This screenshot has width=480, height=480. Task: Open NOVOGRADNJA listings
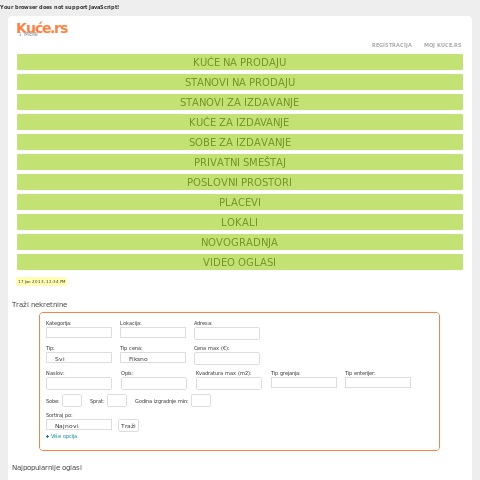click(x=240, y=242)
